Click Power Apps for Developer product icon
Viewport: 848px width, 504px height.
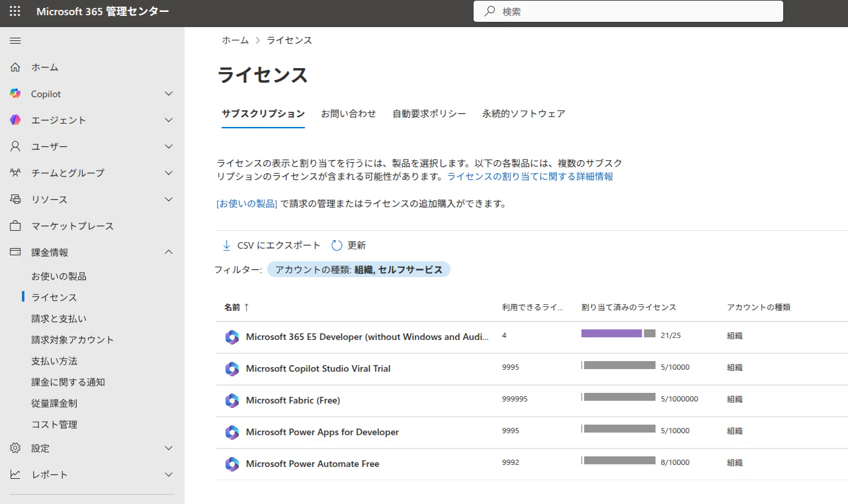(232, 432)
